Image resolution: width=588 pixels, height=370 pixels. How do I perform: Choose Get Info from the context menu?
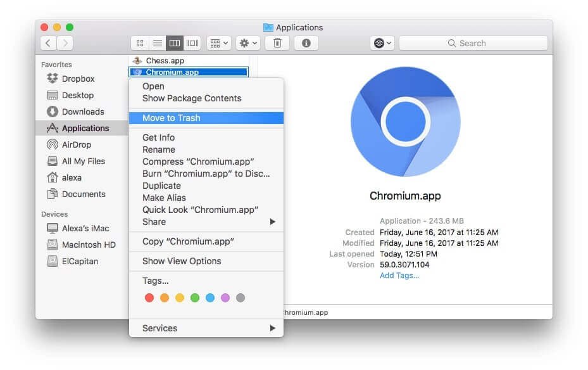[x=206, y=137]
